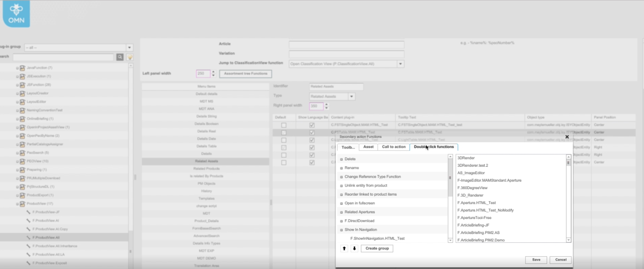Click the Article input field
This screenshot has width=644, height=269.
tap(346, 44)
